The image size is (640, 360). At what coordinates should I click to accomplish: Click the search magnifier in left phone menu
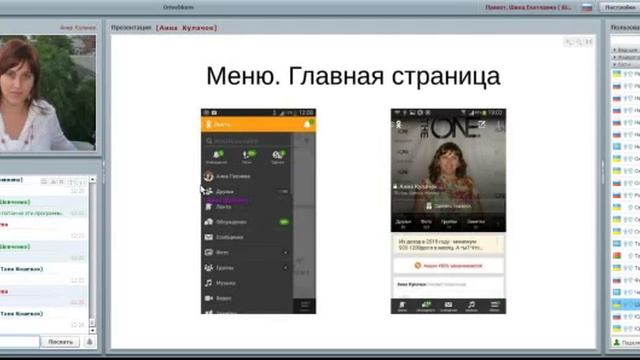click(x=209, y=141)
